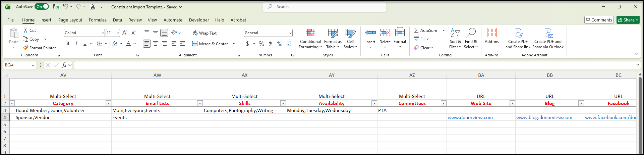Click the Orientation text-angle icon
Image resolution: width=644 pixels, height=155 pixels.
[x=174, y=33]
